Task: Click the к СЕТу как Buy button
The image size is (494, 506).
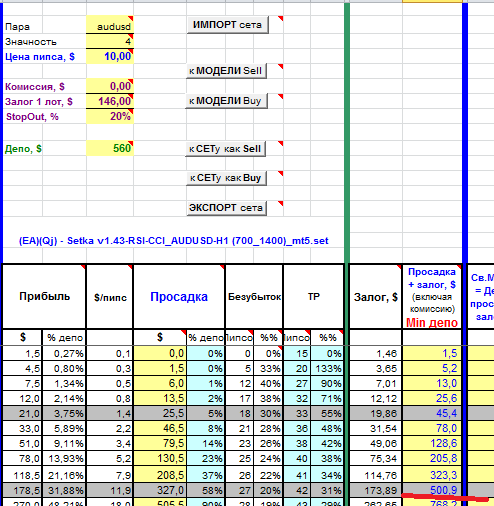Action: (x=226, y=178)
